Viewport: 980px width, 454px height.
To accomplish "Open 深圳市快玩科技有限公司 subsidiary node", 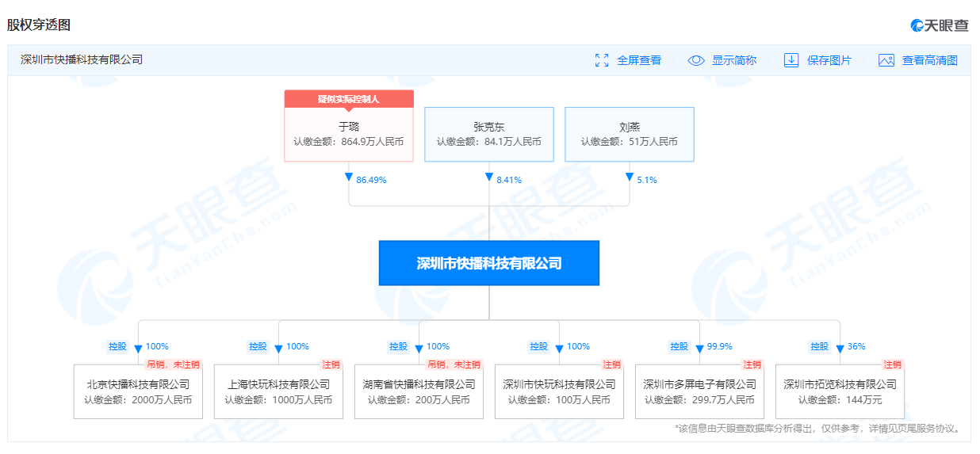I will 559,391.
